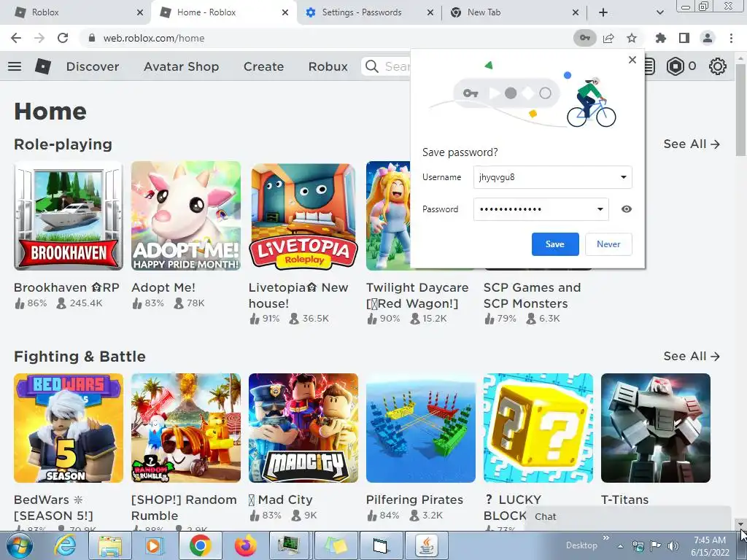This screenshot has height=560, width=747.
Task: Click the Roblox search field
Action: (x=386, y=66)
